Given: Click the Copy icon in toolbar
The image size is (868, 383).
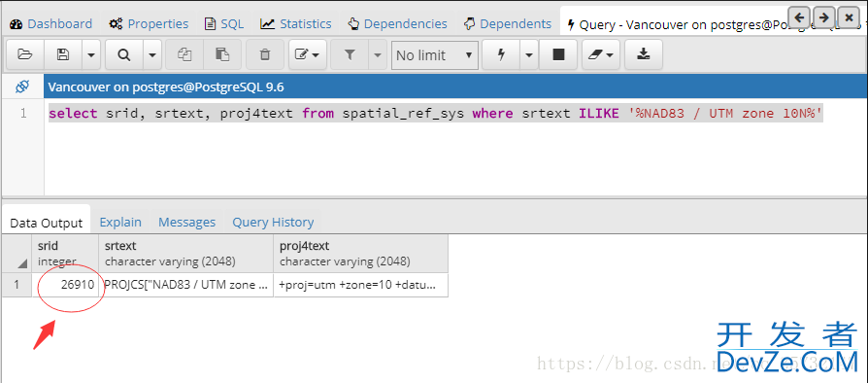Looking at the screenshot, I should click(x=184, y=54).
